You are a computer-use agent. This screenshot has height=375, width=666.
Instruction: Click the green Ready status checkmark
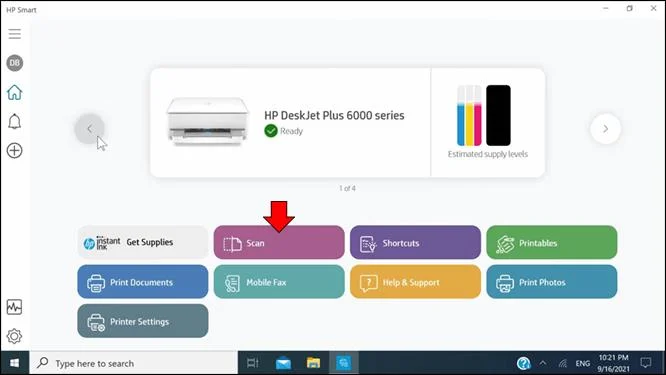coord(271,131)
